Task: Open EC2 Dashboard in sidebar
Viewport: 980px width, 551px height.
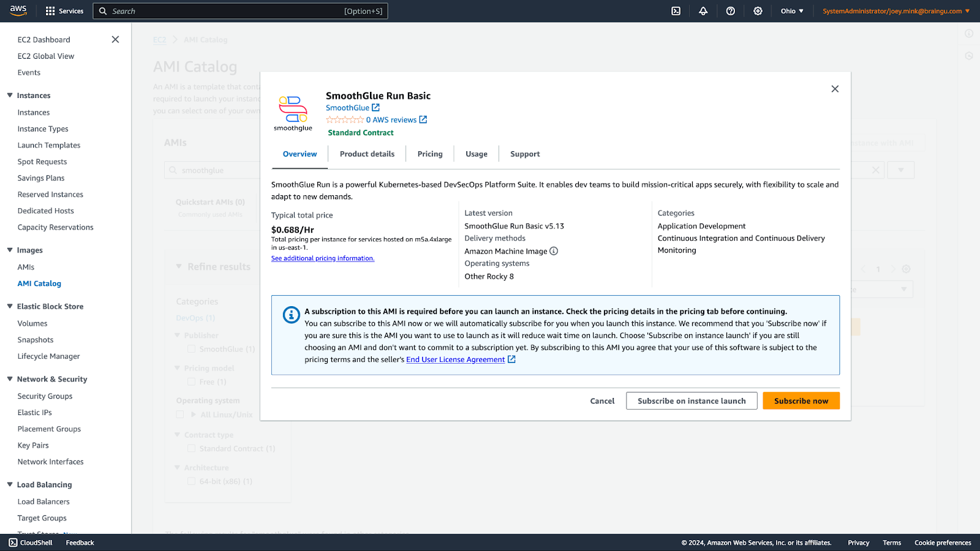Action: point(44,40)
